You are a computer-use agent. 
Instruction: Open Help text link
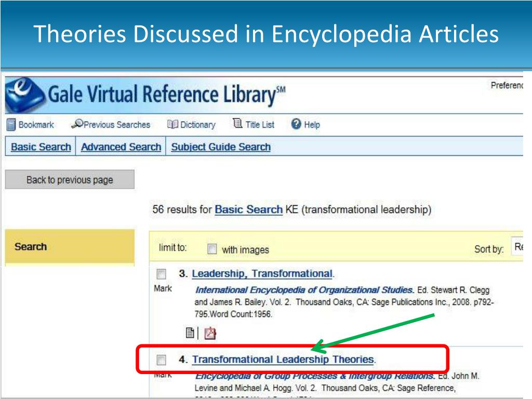[312, 125]
